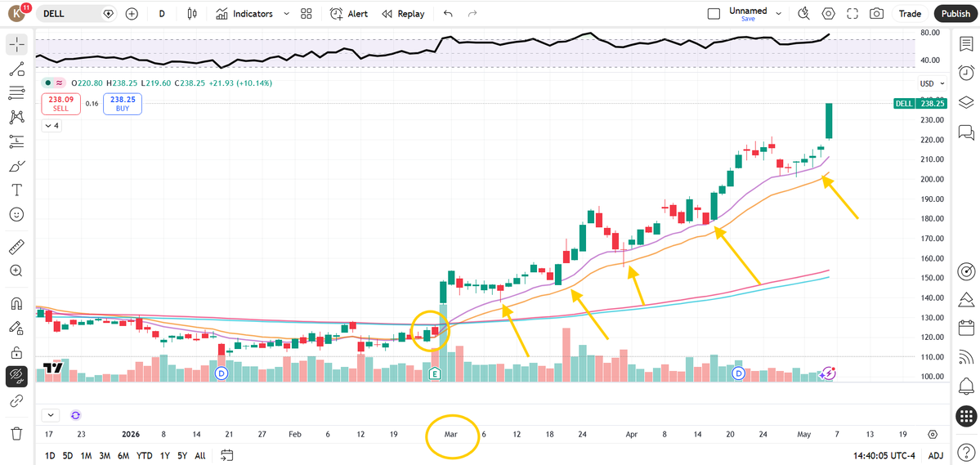Toggle magnet mode

(x=17, y=304)
